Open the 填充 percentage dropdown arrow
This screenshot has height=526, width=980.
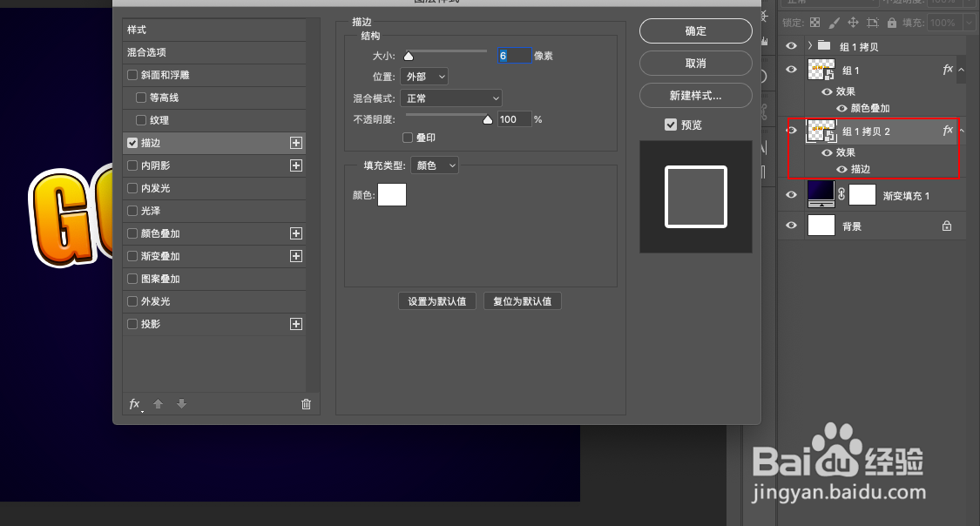tap(969, 23)
